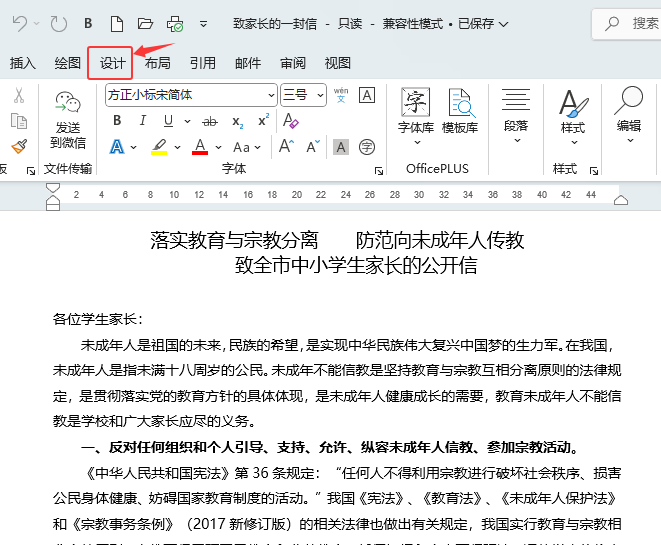Click the Format Painter brush icon
Viewport: 661px width, 545px height.
click(19, 146)
